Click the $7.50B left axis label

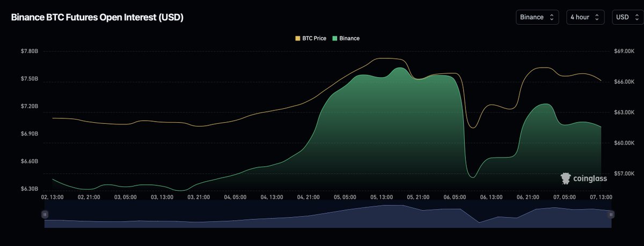tap(29, 79)
